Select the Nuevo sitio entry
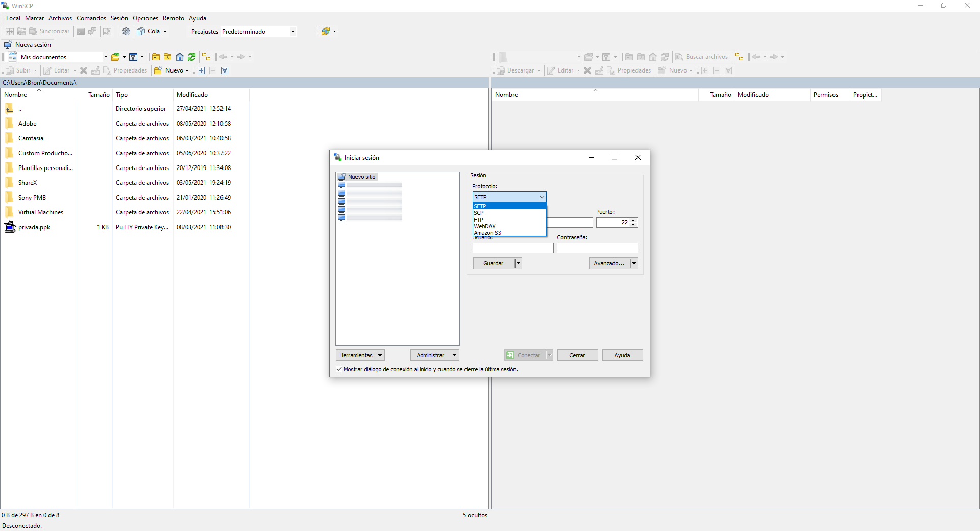The height and width of the screenshot is (531, 980). click(361, 177)
